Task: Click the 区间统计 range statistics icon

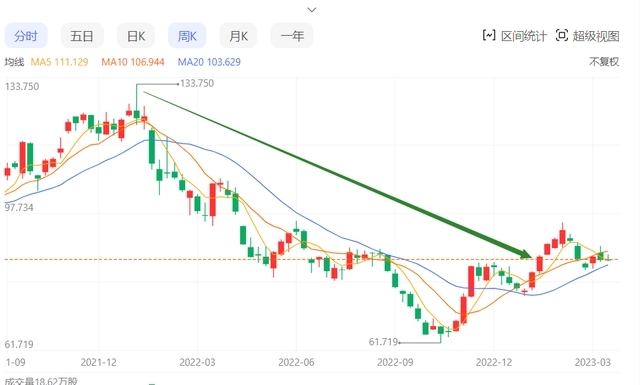Action: 489,36
